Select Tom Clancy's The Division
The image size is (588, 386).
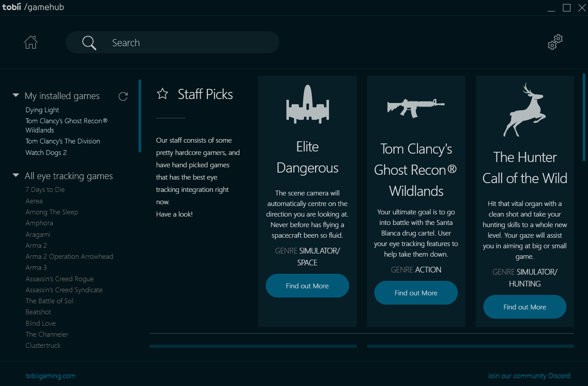coord(63,141)
